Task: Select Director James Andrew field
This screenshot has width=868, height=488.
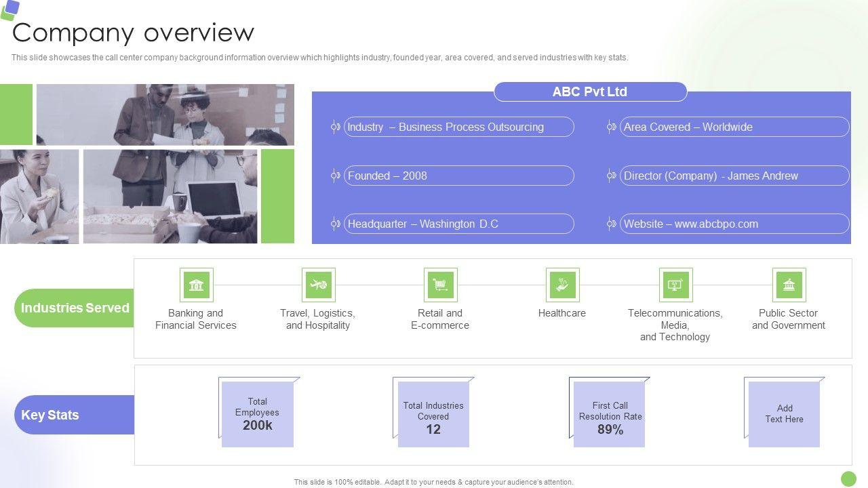Action: tap(734, 176)
